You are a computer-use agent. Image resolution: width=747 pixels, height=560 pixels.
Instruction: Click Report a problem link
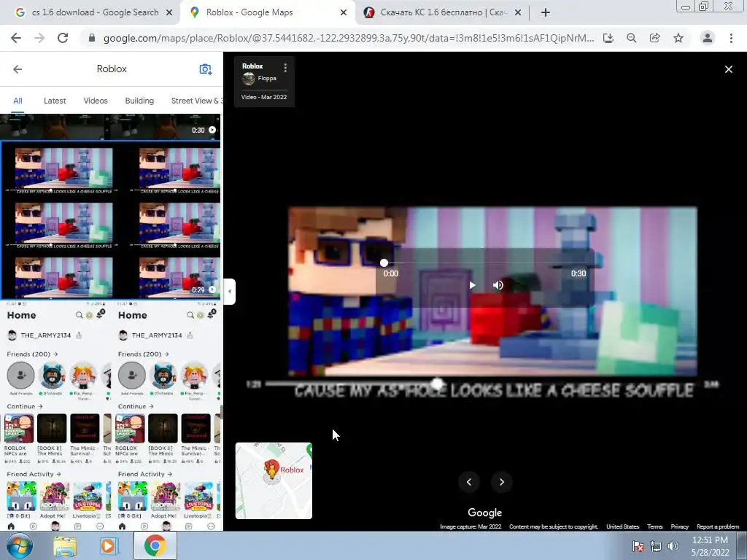[718, 526]
